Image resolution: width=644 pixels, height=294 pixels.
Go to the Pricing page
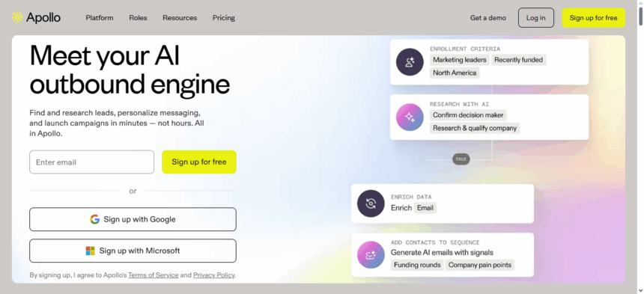coord(224,18)
